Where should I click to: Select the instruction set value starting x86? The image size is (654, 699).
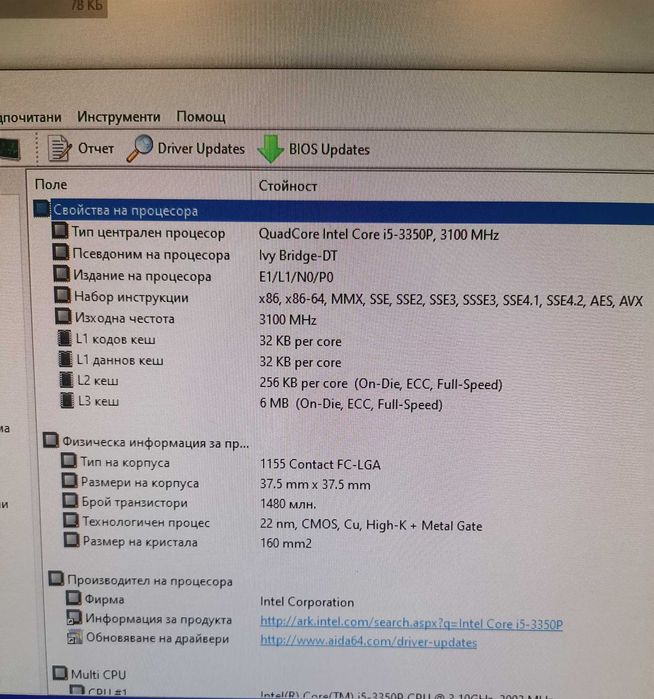click(x=451, y=300)
